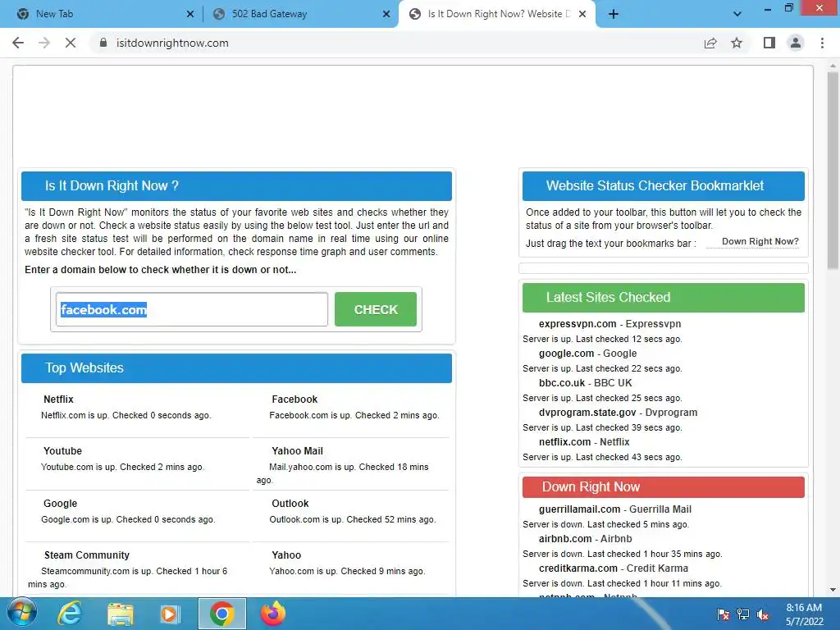The width and height of the screenshot is (840, 630).
Task: Click the Top Websites header
Action: [236, 368]
